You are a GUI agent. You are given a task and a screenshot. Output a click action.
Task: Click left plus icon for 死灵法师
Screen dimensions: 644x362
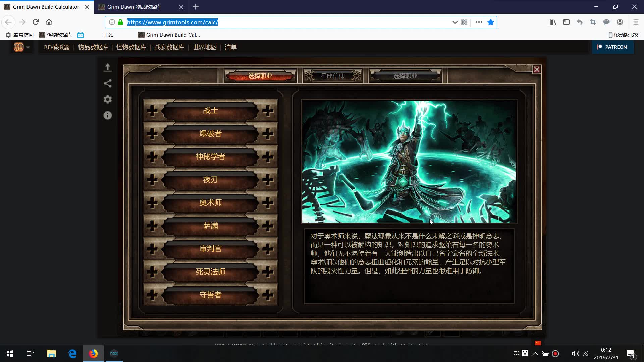[152, 272]
